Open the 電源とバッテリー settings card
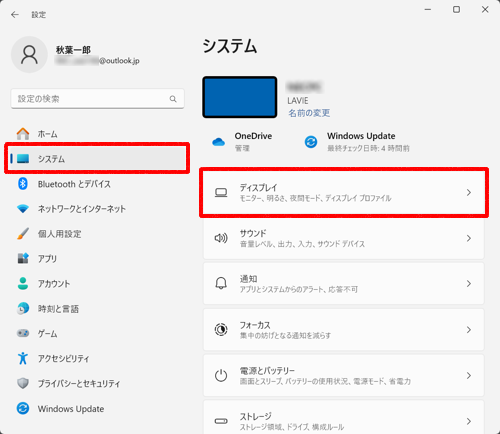 [344, 376]
